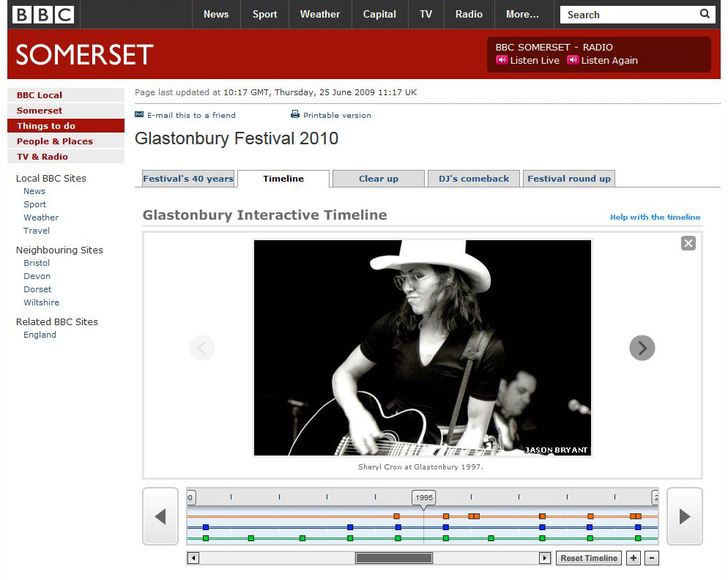This screenshot has width=728, height=580.
Task: Switch to the DJ's comeback tab
Action: pyautogui.click(x=473, y=179)
